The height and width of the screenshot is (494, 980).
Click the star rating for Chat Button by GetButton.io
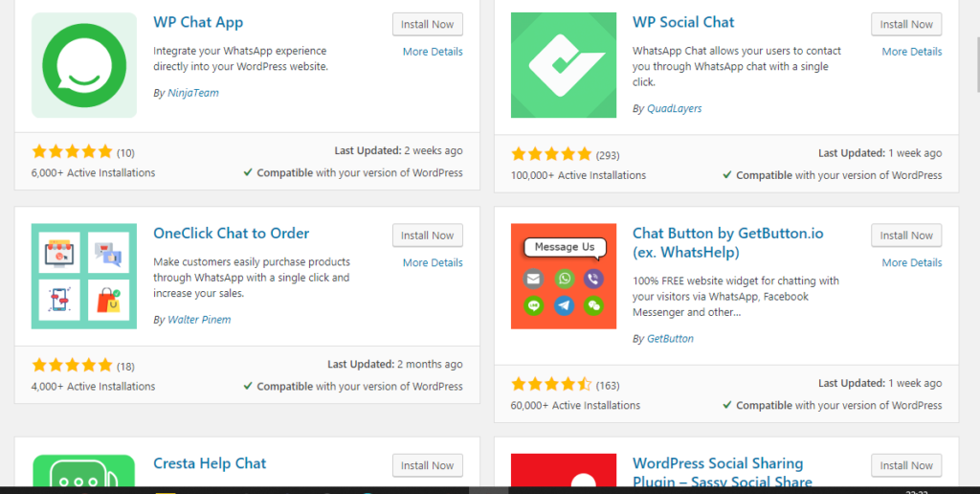click(x=551, y=385)
